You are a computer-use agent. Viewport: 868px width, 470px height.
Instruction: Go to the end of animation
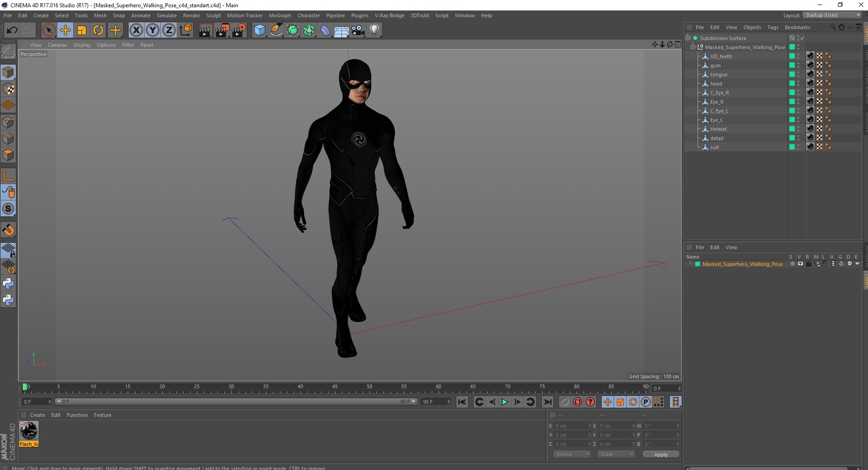pyautogui.click(x=548, y=402)
